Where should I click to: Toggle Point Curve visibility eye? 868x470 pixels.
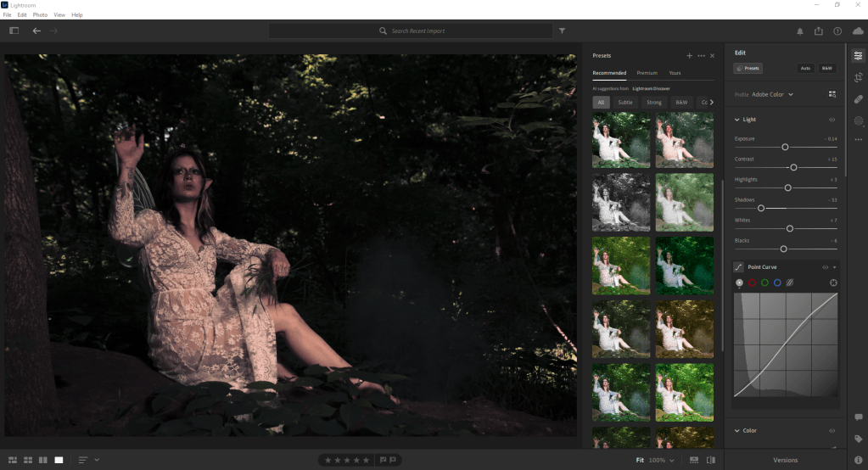[825, 266]
